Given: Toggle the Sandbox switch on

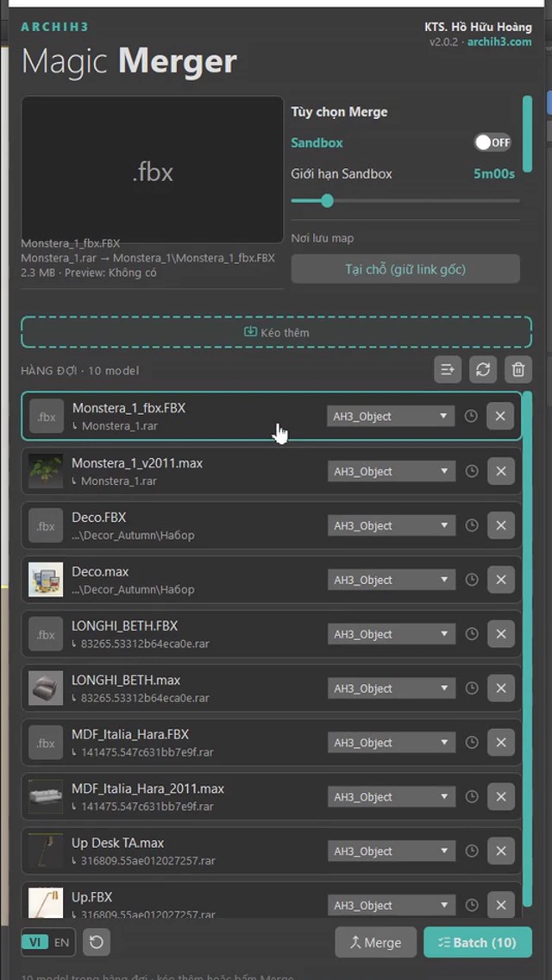Looking at the screenshot, I should pyautogui.click(x=492, y=142).
